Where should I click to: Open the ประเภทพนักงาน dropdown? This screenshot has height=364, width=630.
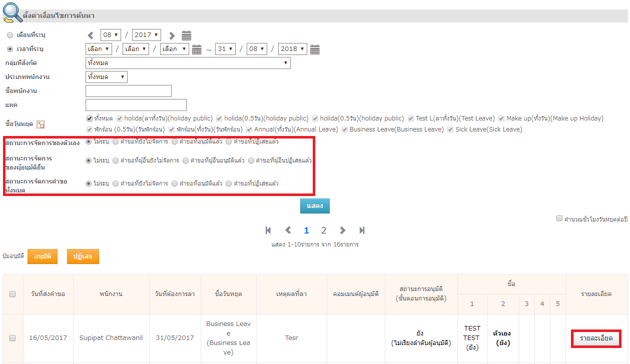click(107, 77)
